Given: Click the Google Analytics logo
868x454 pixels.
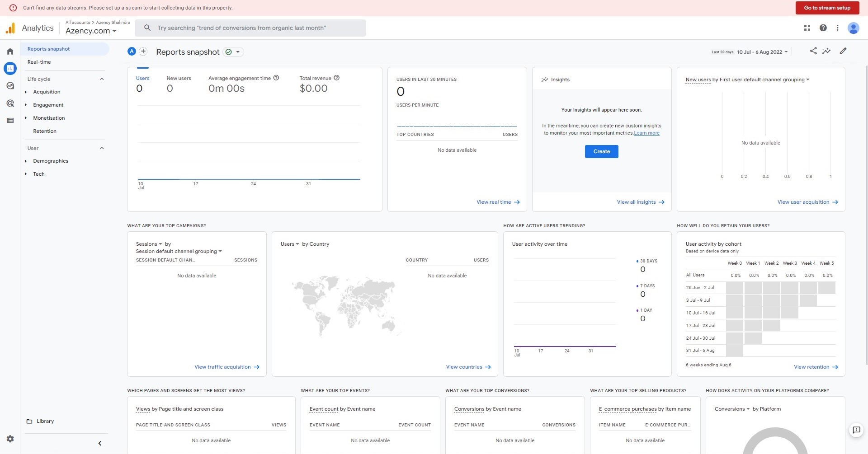Looking at the screenshot, I should (10, 28).
